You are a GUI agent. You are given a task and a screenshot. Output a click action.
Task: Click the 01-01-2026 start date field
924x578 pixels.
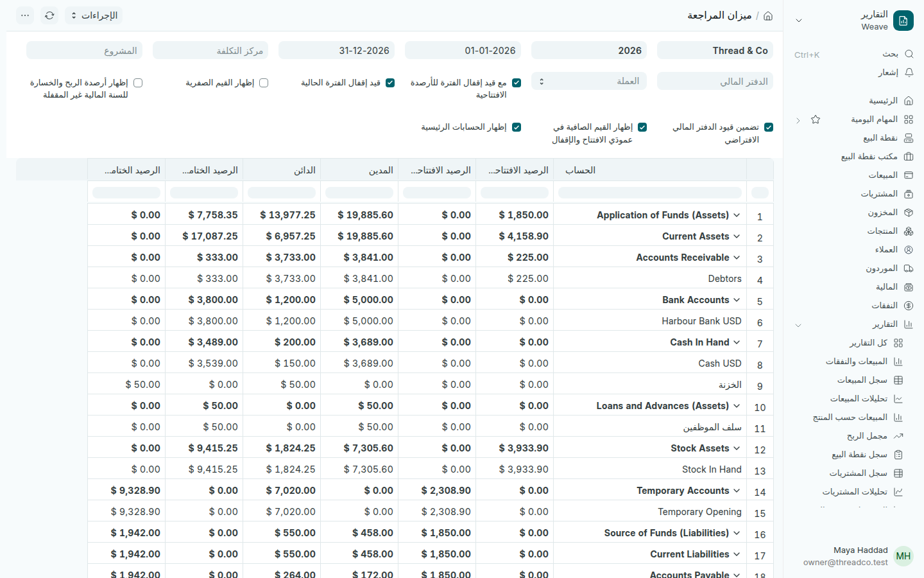(463, 50)
